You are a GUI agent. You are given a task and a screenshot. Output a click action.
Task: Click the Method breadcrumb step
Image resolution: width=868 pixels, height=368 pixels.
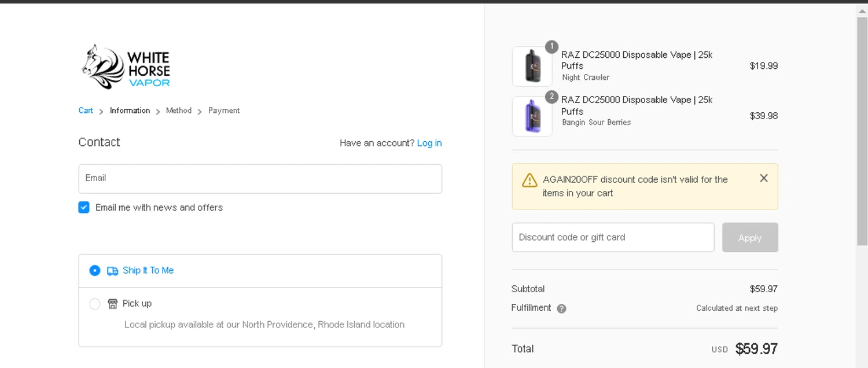tap(179, 111)
